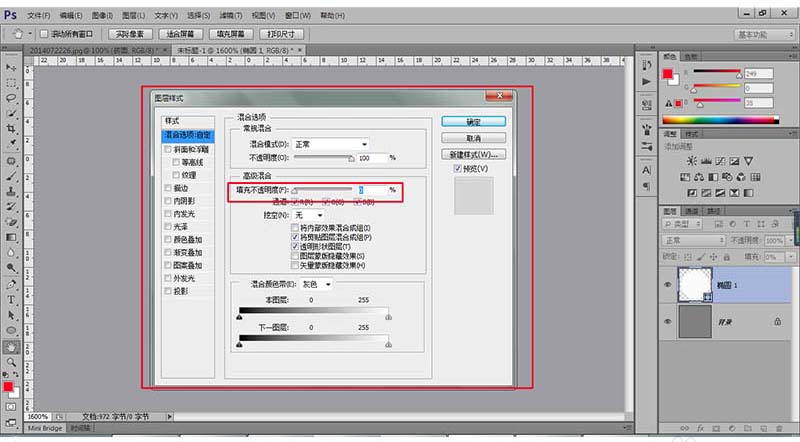800x442 pixels.
Task: Select the Horizontal Type tool
Action: tap(11, 300)
